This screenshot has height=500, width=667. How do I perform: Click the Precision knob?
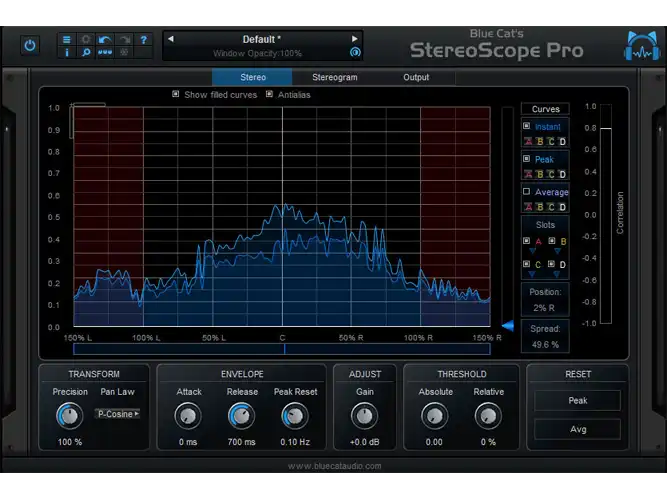pos(69,416)
